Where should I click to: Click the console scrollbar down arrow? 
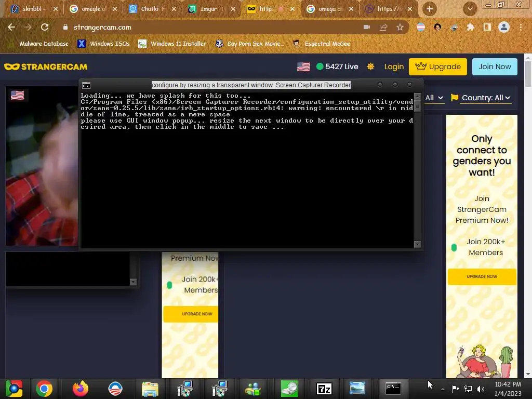pos(417,244)
